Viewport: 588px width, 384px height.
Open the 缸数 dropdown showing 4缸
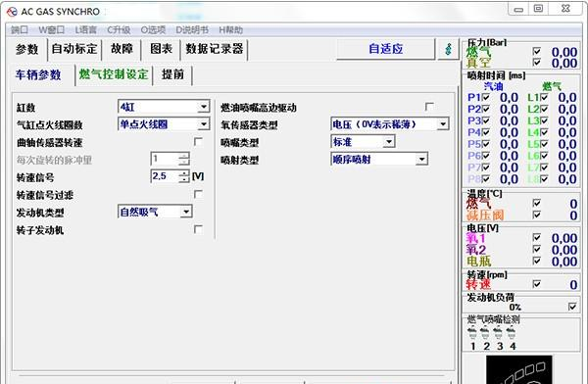click(x=164, y=107)
